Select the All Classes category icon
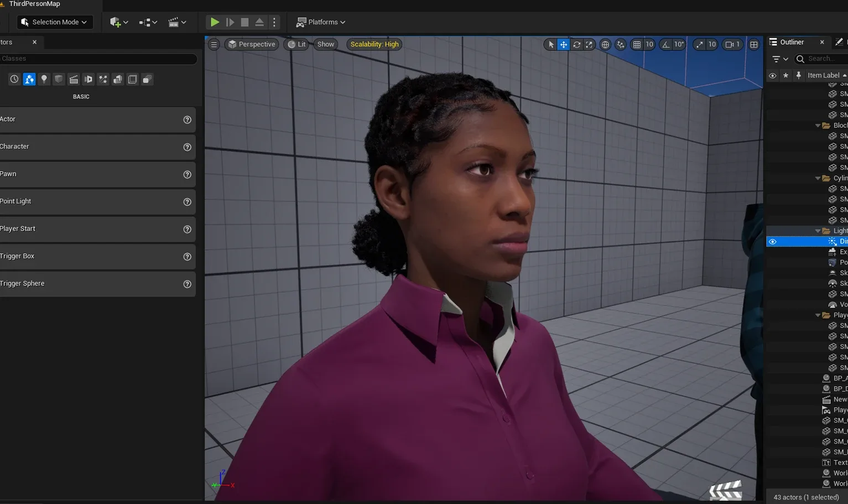The image size is (848, 504). pos(147,79)
